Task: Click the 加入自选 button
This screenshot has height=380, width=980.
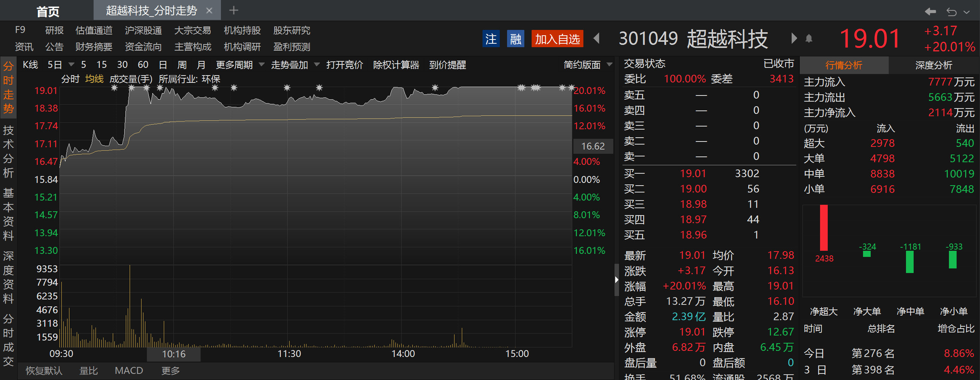Action: coord(557,39)
